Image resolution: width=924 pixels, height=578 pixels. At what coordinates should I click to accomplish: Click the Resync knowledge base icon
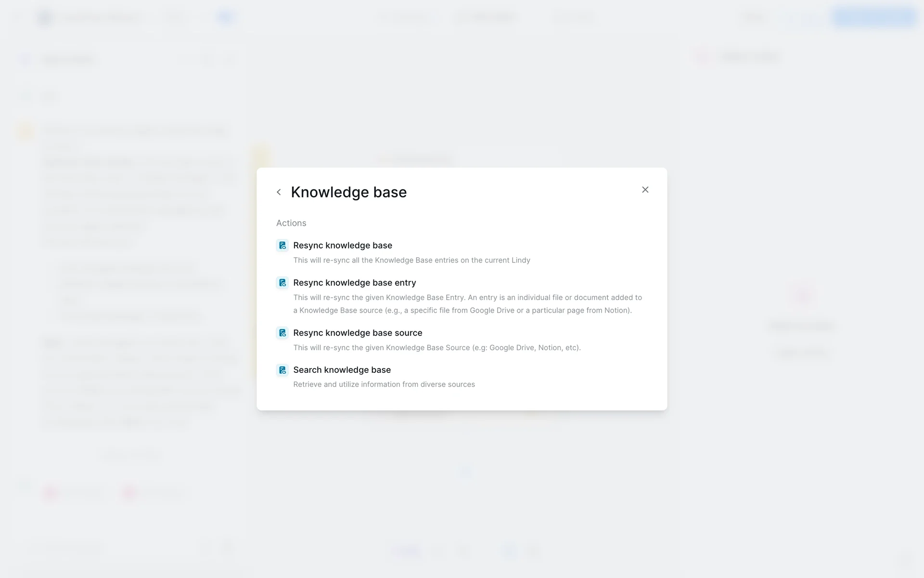pyautogui.click(x=282, y=246)
